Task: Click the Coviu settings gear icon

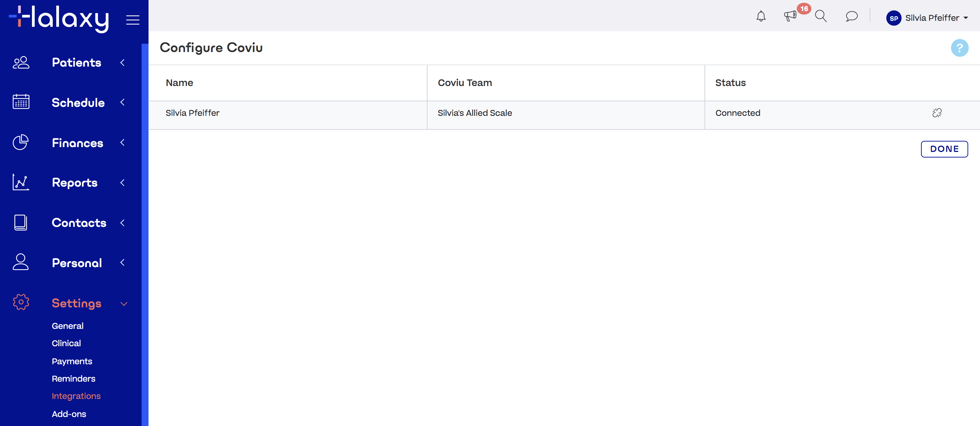Action: coord(937,112)
